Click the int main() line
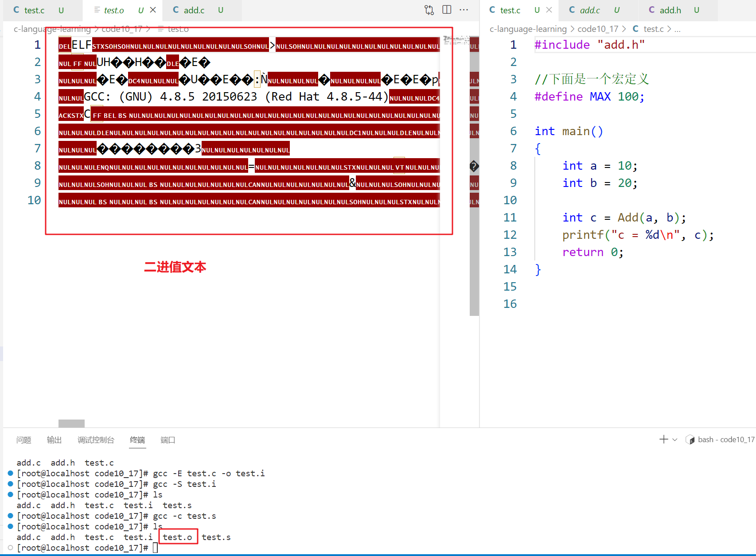Screen dimensions: 756x556 [x=569, y=131]
